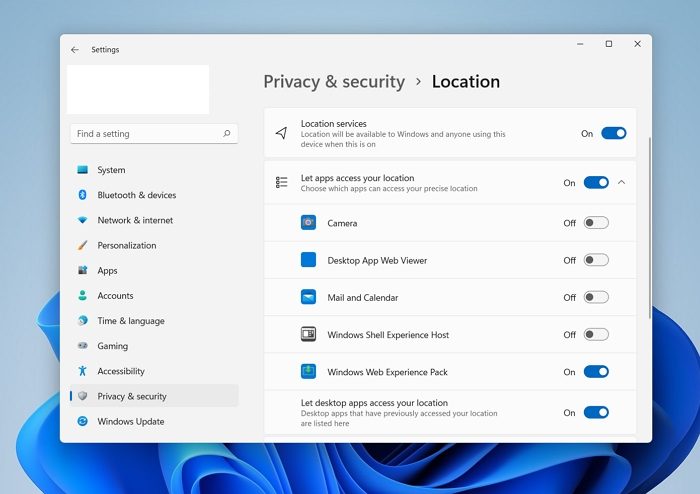Maximize the Settings window

(608, 44)
